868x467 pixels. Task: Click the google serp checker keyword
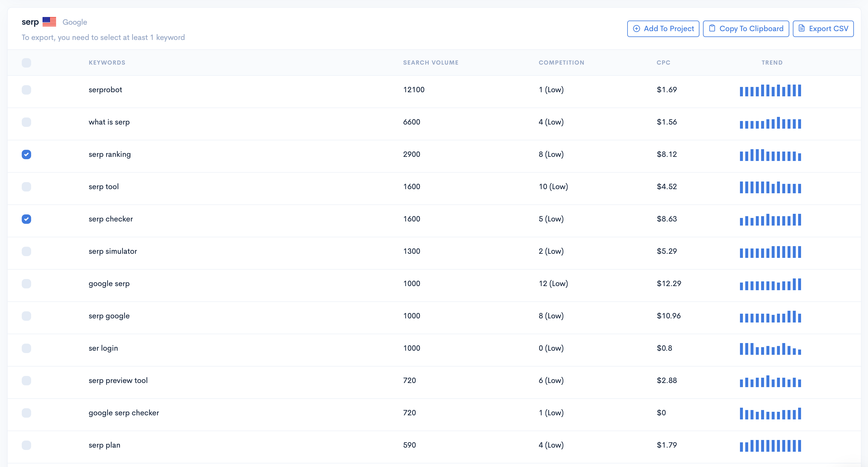(x=124, y=413)
